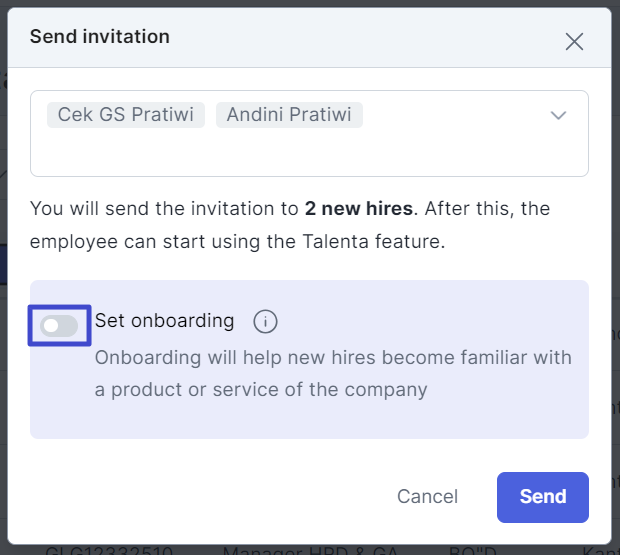Cancel the invitation
The width and height of the screenshot is (620, 555).
click(427, 497)
